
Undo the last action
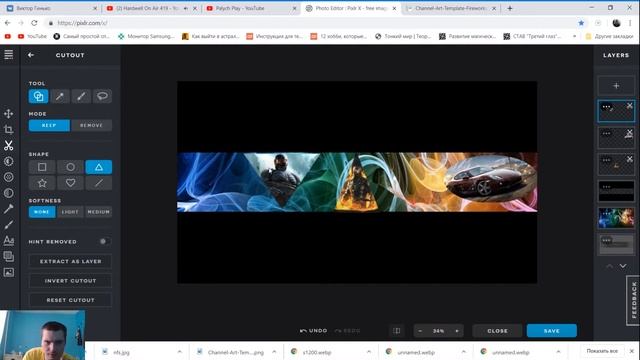point(313,331)
